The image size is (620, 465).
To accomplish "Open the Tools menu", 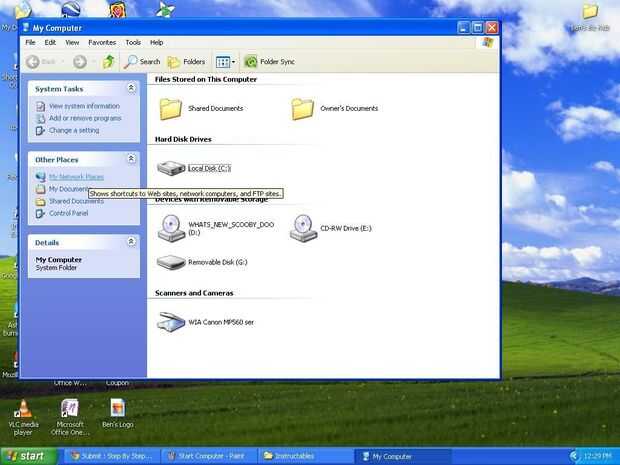I will (x=133, y=42).
